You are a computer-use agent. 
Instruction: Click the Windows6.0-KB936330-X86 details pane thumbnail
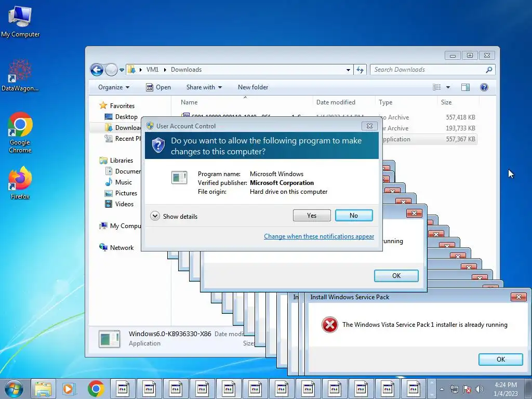tap(109, 339)
